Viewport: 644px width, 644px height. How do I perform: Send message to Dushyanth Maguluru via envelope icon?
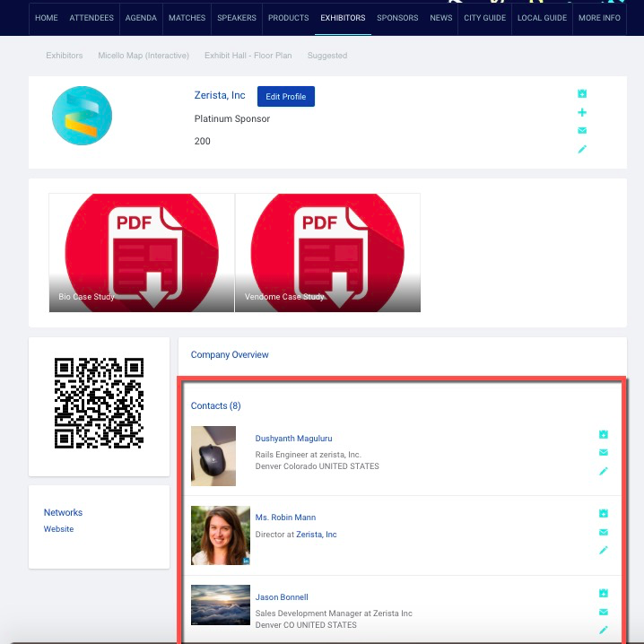tap(604, 453)
